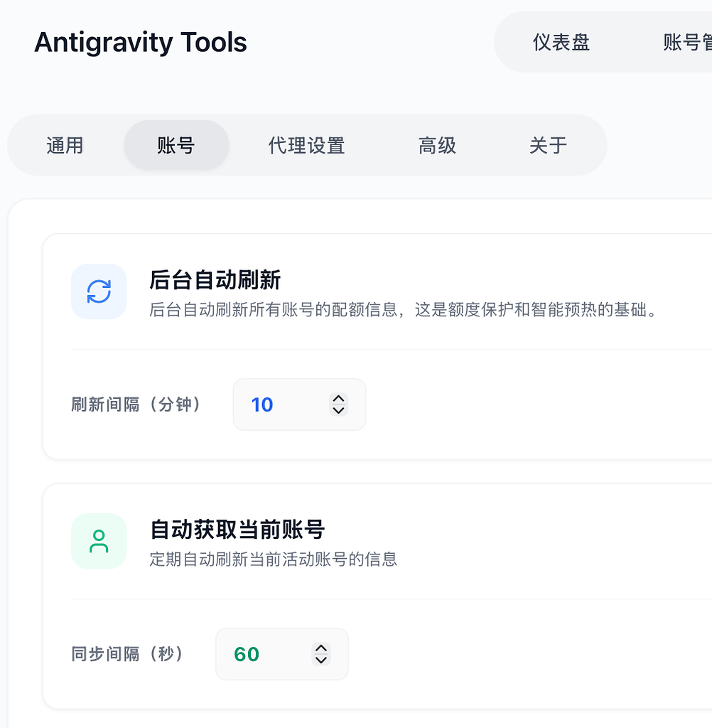
Task: Click the green user icon for 自动获取当前账号
Action: click(99, 541)
